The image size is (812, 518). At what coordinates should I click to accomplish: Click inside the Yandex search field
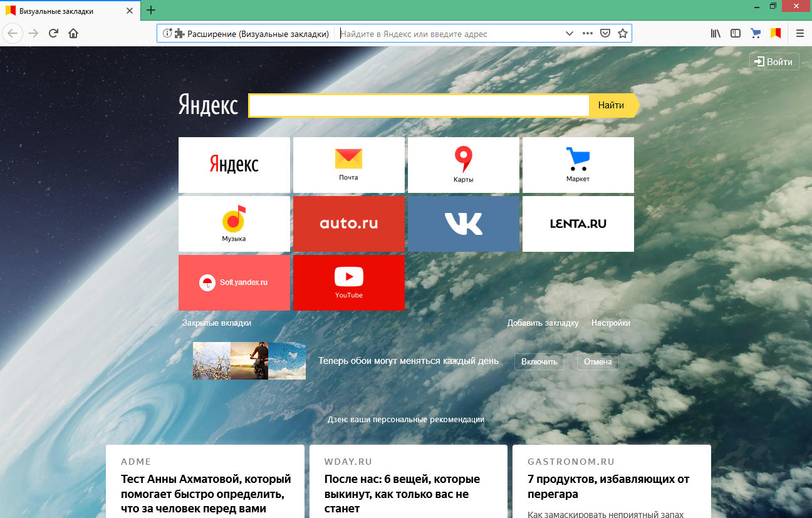(x=418, y=105)
